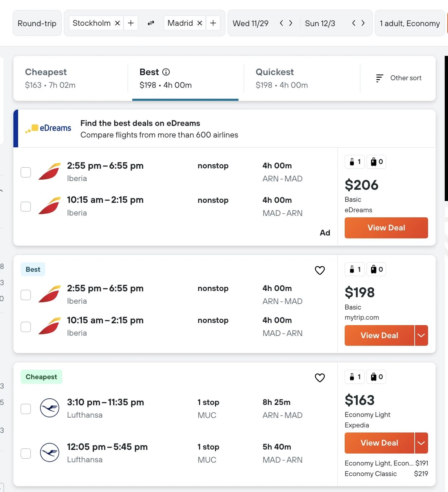Click the mytrip.com provider name
This screenshot has width=448, height=492.
point(362,317)
